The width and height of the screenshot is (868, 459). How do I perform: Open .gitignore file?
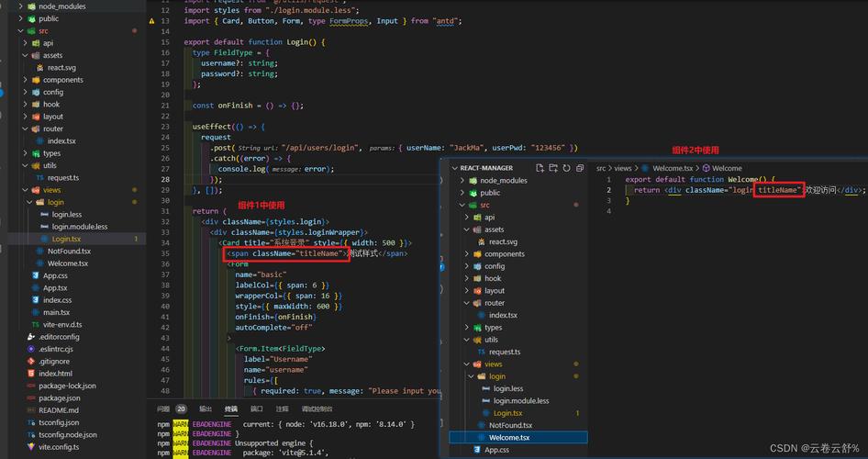pyautogui.click(x=54, y=361)
